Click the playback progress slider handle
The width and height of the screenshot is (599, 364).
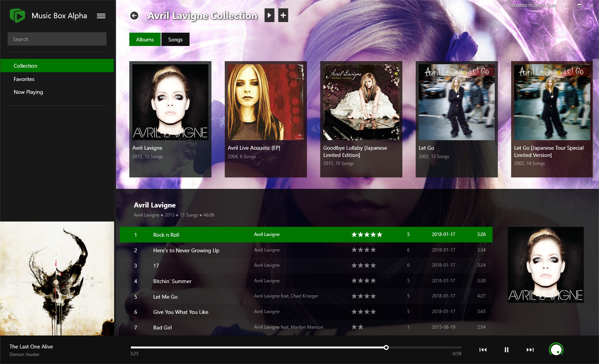click(x=386, y=347)
